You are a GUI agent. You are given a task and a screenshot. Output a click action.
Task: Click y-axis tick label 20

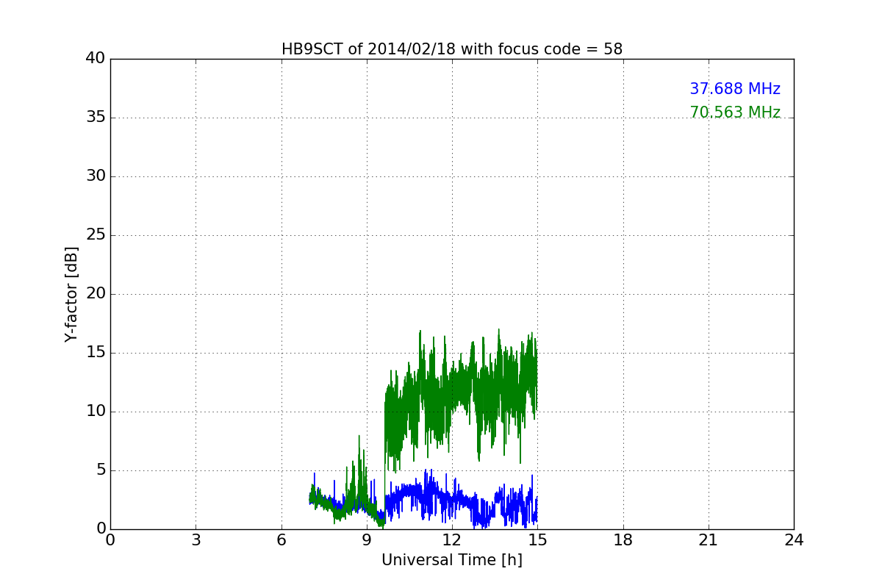96,294
